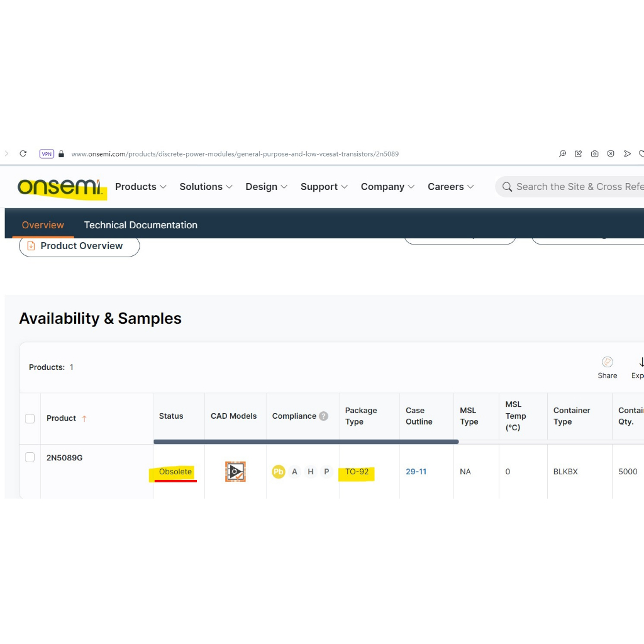
Task: Click the TO-92 package type cell
Action: click(357, 472)
